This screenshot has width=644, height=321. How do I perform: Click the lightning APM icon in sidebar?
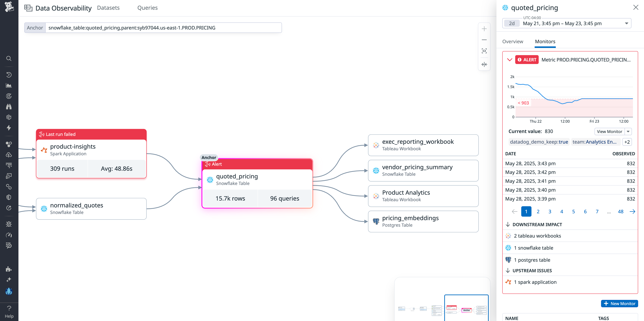pyautogui.click(x=9, y=128)
